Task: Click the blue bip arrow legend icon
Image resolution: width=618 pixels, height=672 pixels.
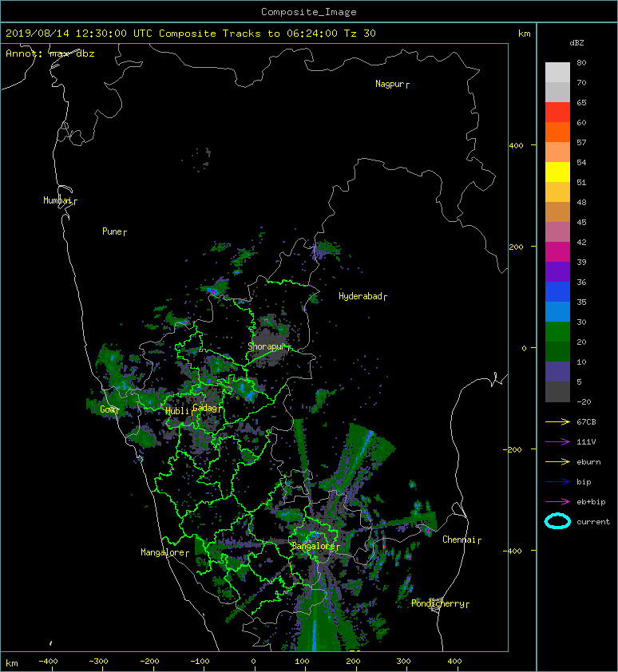Action: (x=557, y=482)
